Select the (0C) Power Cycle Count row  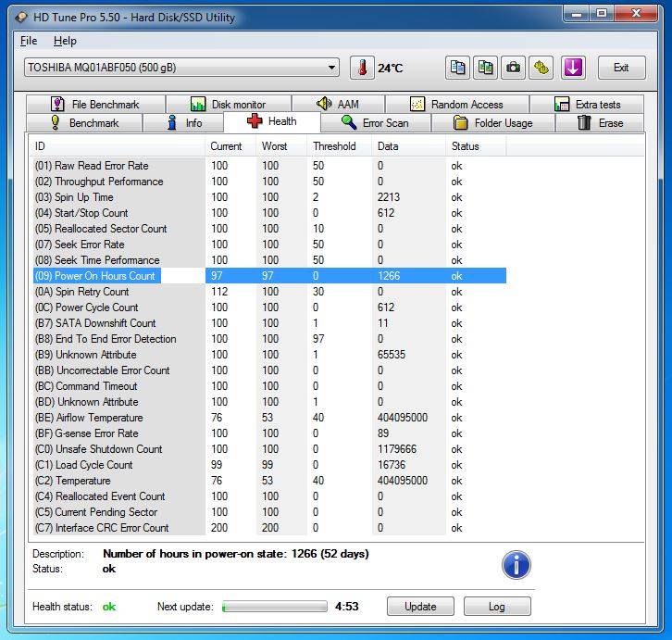[269, 307]
